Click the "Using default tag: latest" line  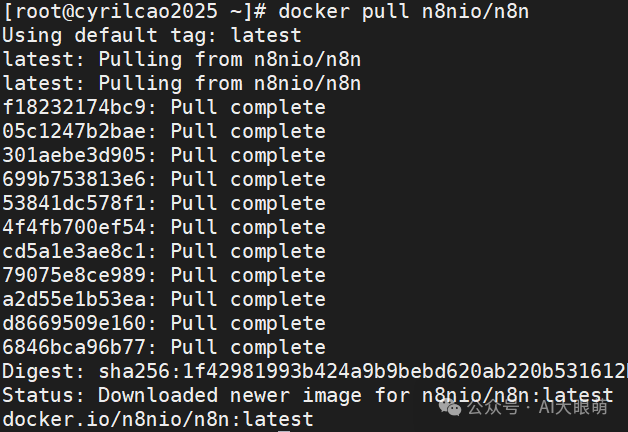[x=152, y=36]
